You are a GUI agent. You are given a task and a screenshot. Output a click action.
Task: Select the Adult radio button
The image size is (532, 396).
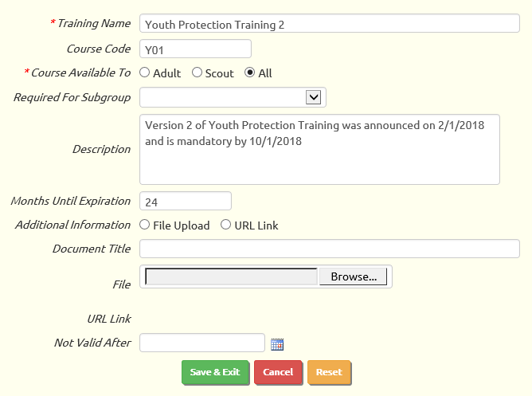(144, 73)
